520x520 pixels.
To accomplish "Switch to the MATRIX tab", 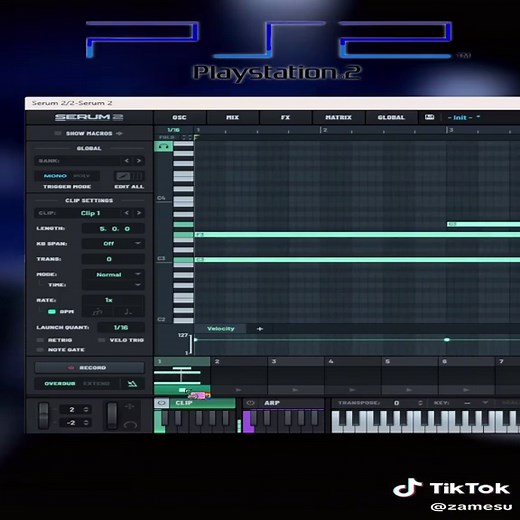I will [x=338, y=117].
